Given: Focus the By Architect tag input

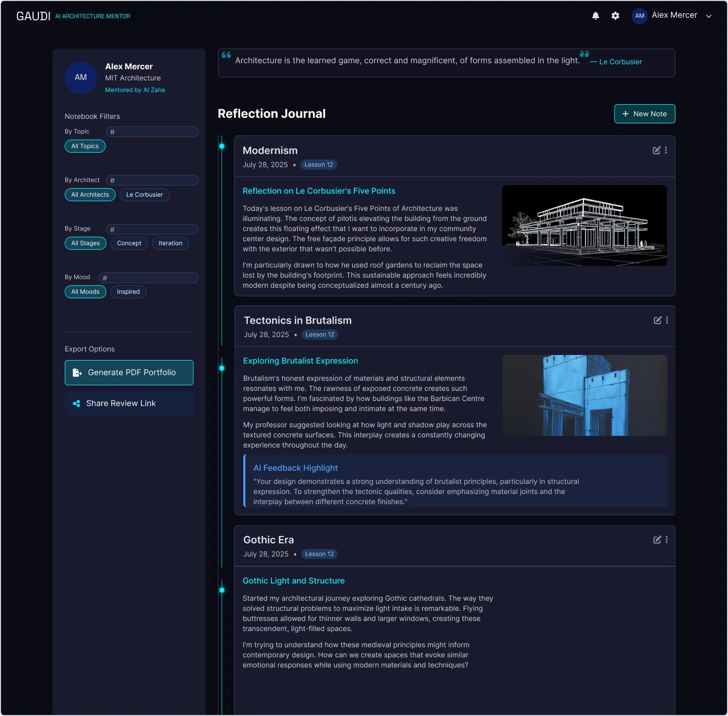Looking at the screenshot, I should point(152,180).
